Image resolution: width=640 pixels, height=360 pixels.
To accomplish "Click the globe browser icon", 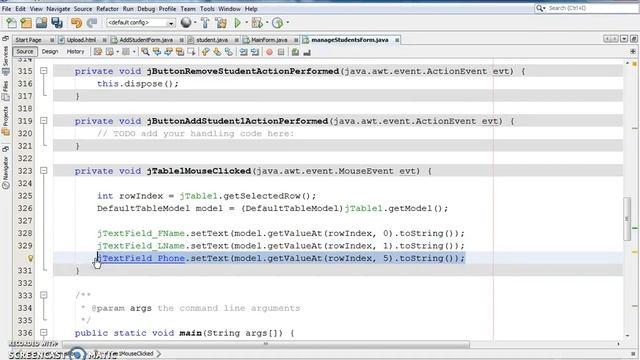I will point(186,23).
